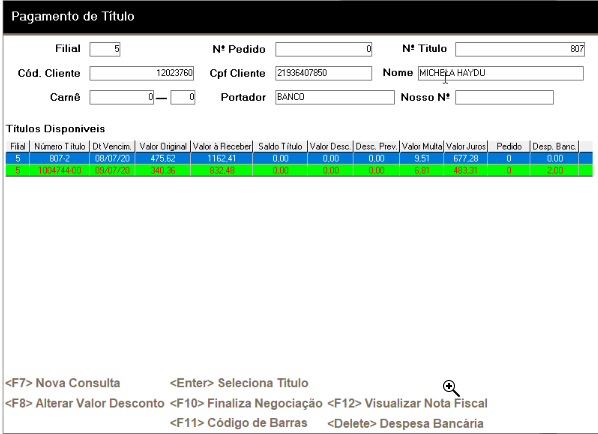Click amount to receive 1162,41
Image resolution: width=598 pixels, height=434 pixels.
tap(222, 158)
